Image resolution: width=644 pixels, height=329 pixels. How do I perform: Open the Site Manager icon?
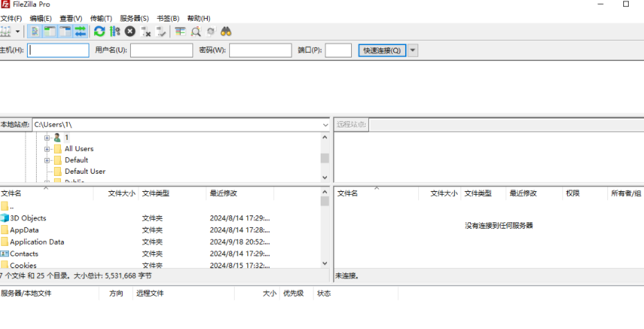coord(5,31)
